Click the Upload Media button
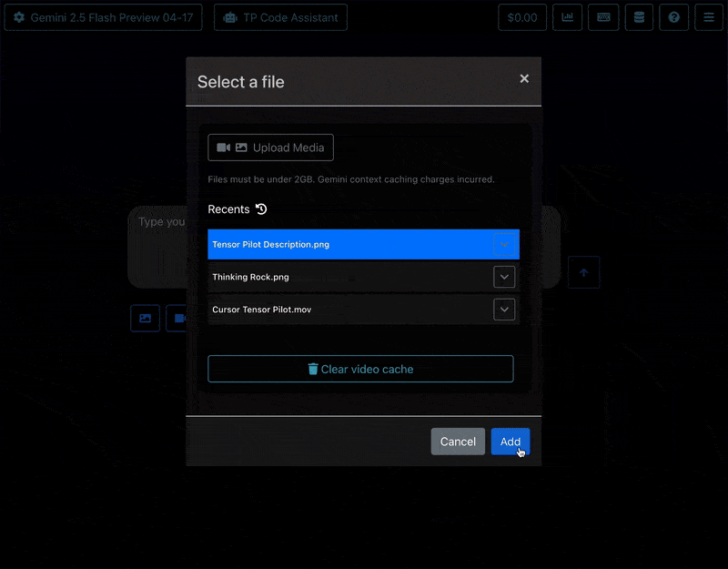Viewport: 728px width, 569px height. tap(270, 147)
